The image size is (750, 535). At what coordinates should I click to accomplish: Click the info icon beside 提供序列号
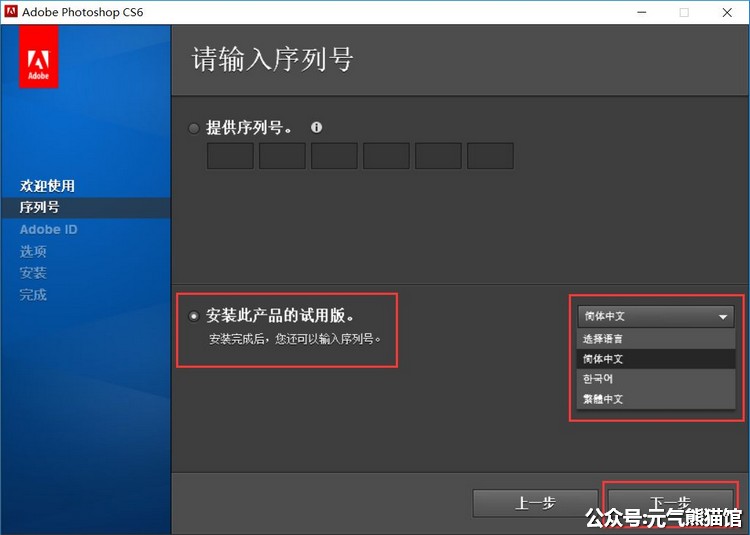click(317, 128)
